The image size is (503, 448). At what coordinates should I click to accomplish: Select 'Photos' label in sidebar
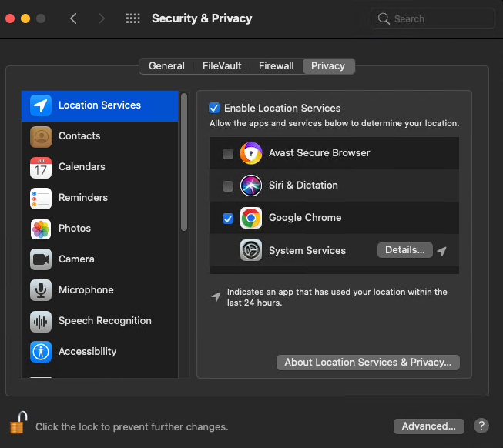tap(75, 229)
